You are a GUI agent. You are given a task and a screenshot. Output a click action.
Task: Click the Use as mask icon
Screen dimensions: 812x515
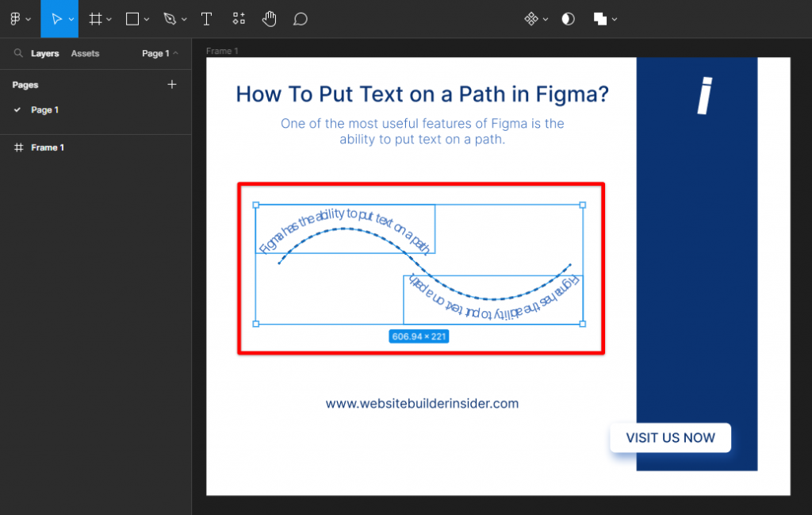pyautogui.click(x=569, y=18)
